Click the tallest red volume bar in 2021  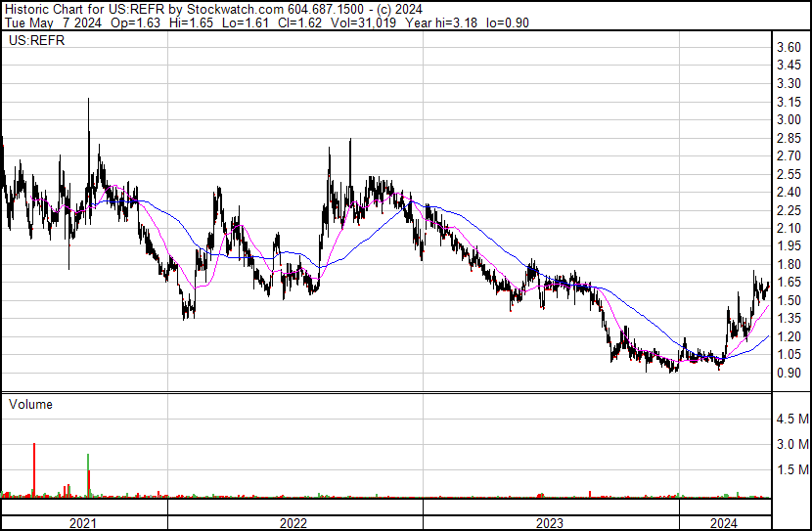click(x=35, y=469)
